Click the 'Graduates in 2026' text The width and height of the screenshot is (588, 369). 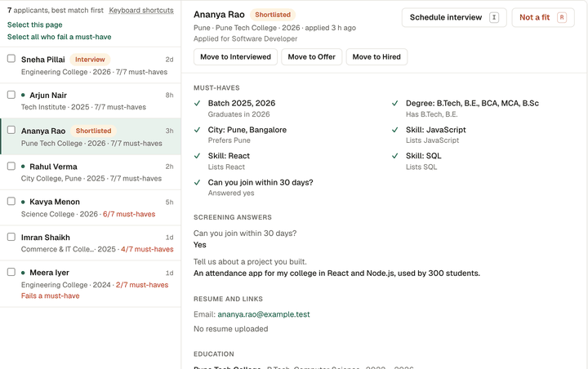[238, 114]
